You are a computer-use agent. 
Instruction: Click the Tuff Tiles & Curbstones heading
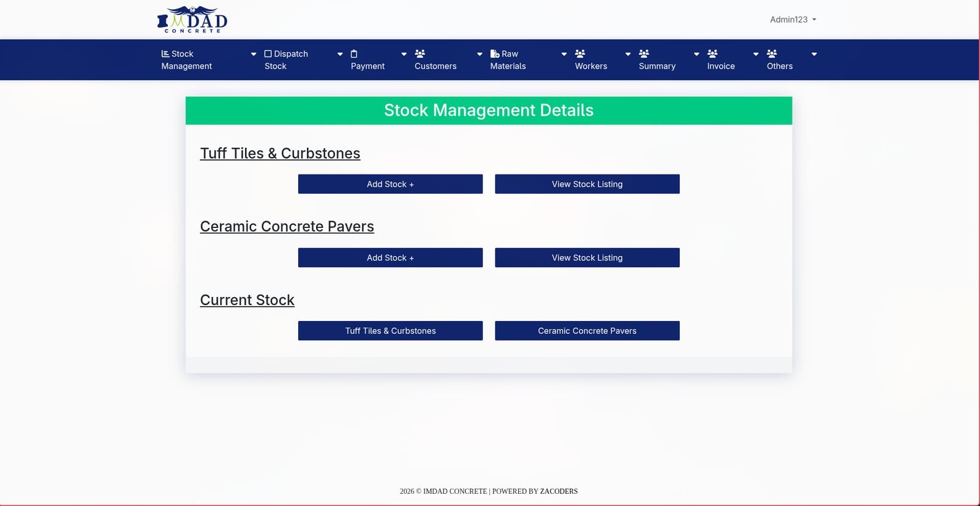click(280, 154)
